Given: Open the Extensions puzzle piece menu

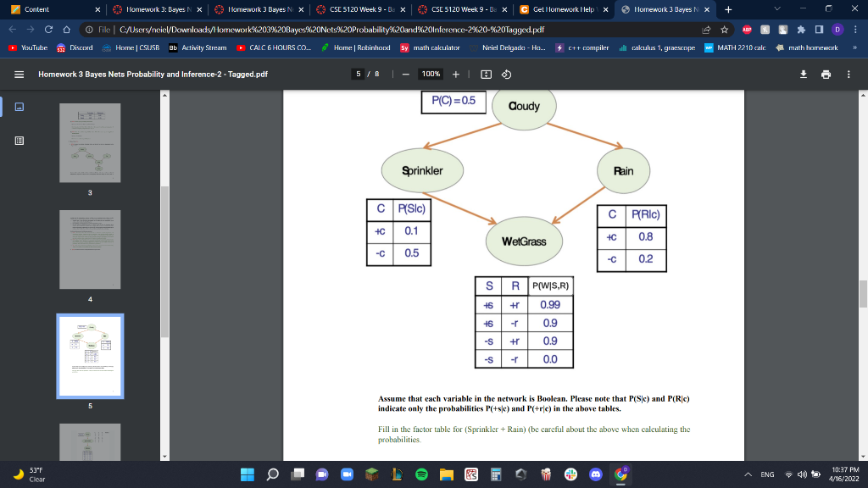Looking at the screenshot, I should point(801,30).
